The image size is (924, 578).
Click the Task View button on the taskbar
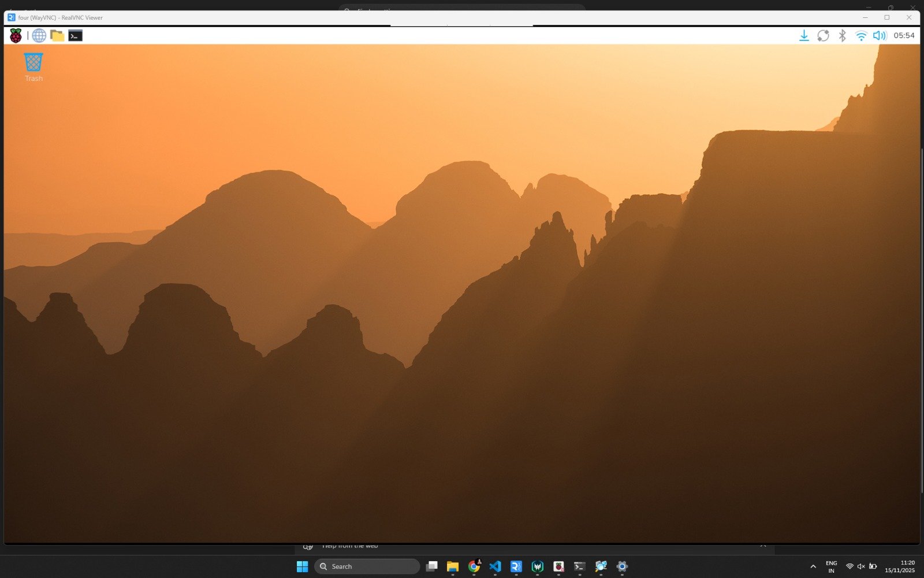click(432, 566)
